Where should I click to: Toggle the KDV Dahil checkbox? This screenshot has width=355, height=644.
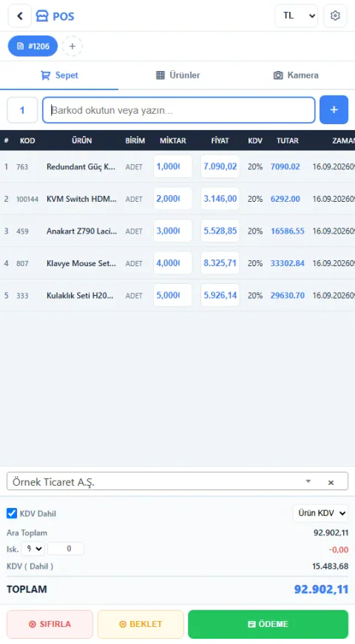pyautogui.click(x=12, y=513)
